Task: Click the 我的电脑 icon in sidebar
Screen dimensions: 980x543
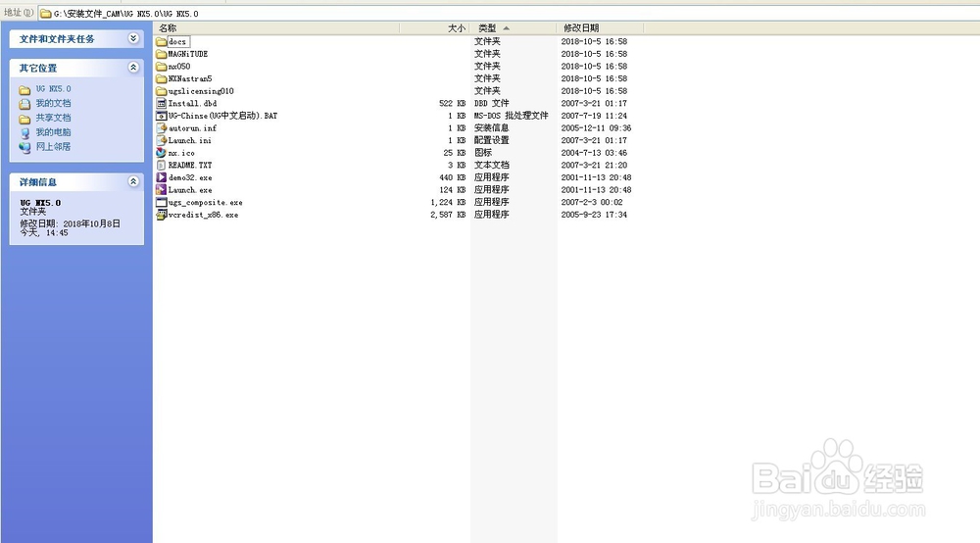Action: pos(24,132)
